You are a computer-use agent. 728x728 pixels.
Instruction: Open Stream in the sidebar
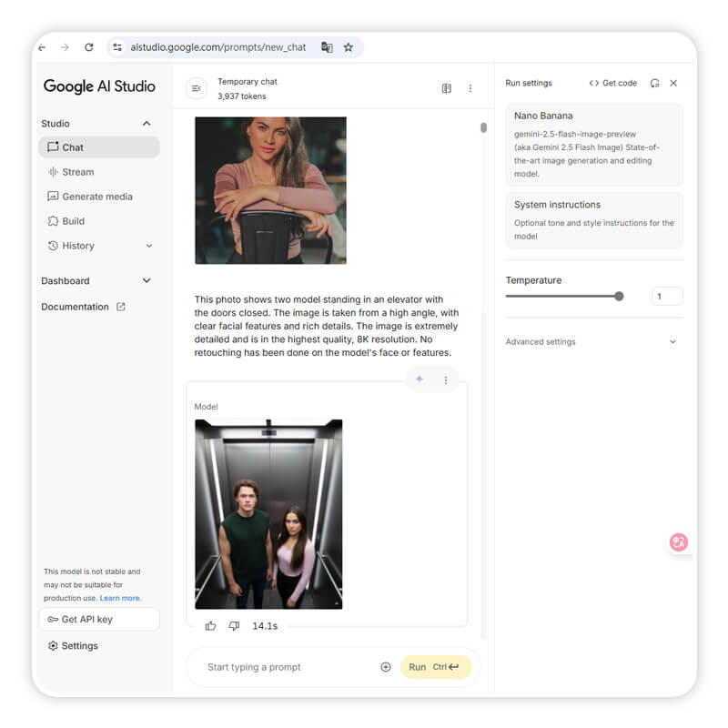click(x=77, y=172)
